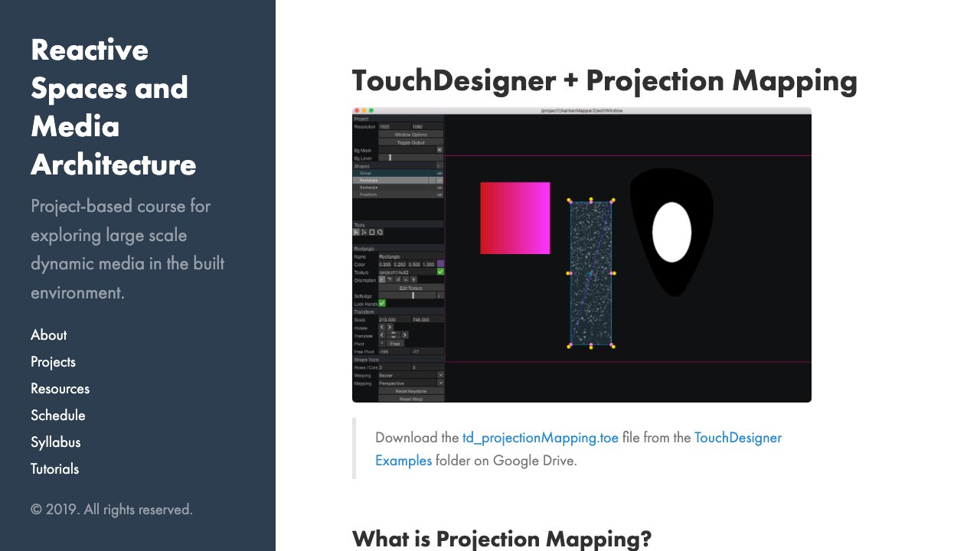Click the Reset Warp button
Screen dimensions: 980x551
point(411,399)
